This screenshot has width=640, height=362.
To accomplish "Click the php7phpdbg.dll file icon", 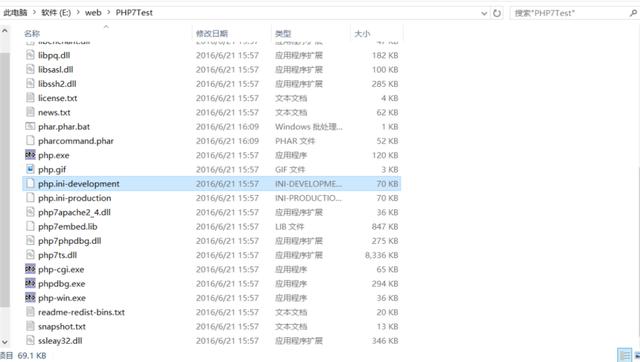I will (30, 241).
